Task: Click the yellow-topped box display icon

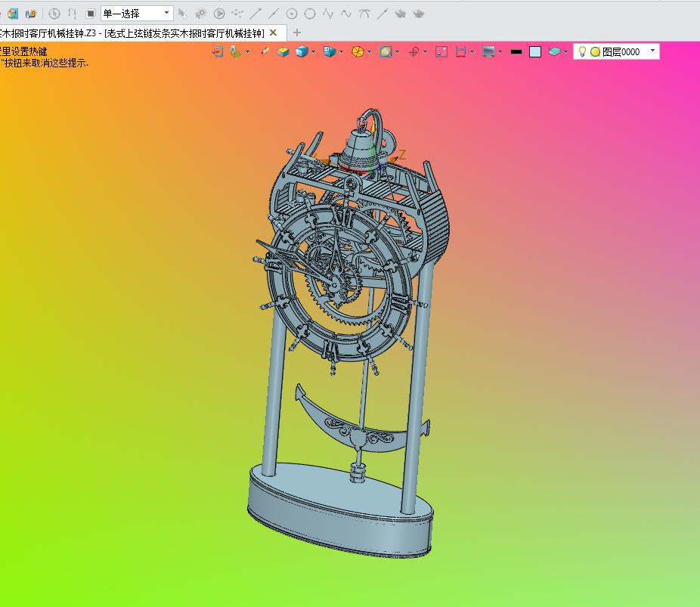Action: (x=283, y=51)
